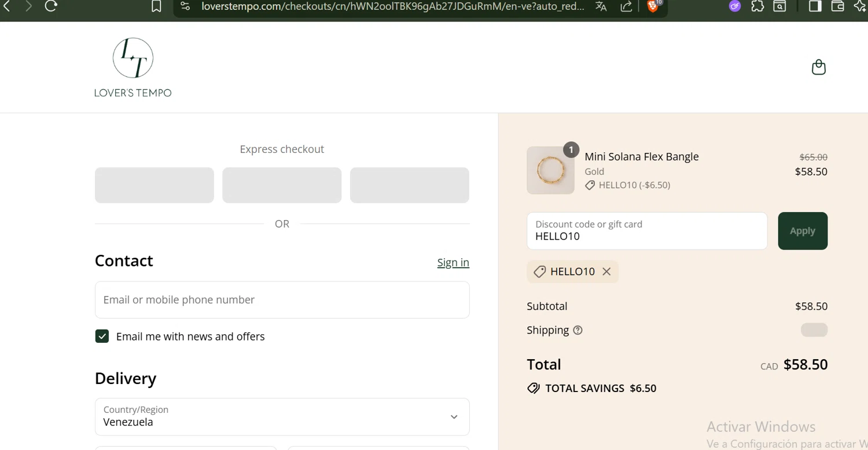Screen dimensions: 868x450
Task: Follow the Sign in link
Action: (453, 262)
